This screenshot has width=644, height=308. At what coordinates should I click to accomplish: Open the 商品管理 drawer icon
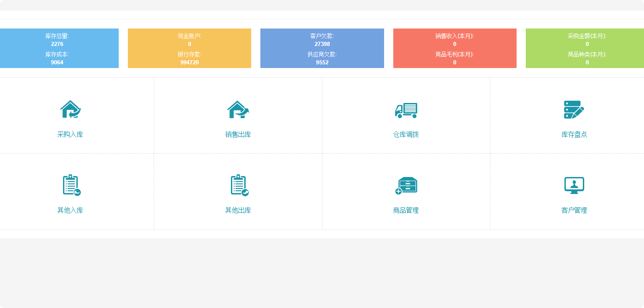coord(406,185)
